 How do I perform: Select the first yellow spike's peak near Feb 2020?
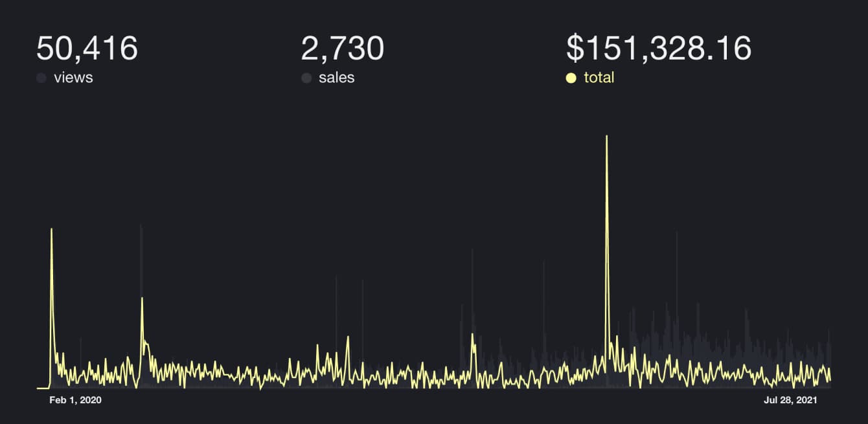click(52, 229)
